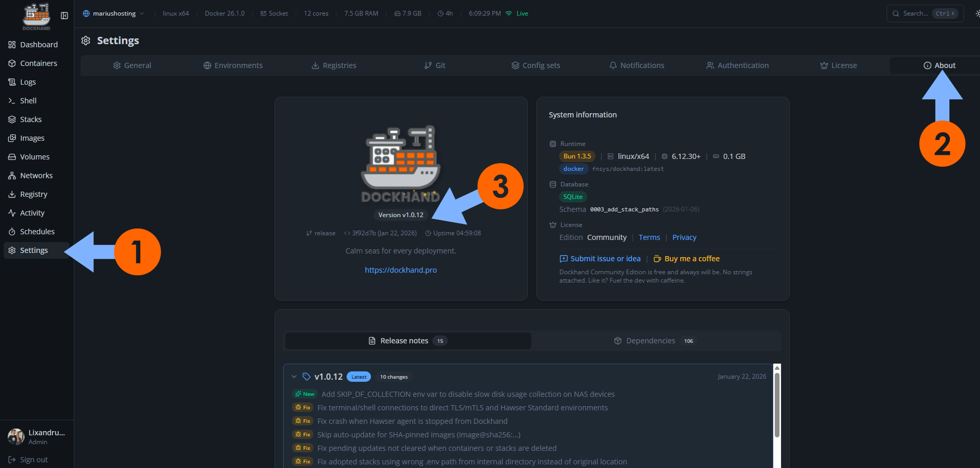Open the mariushosting environment dropdown

coord(113,13)
